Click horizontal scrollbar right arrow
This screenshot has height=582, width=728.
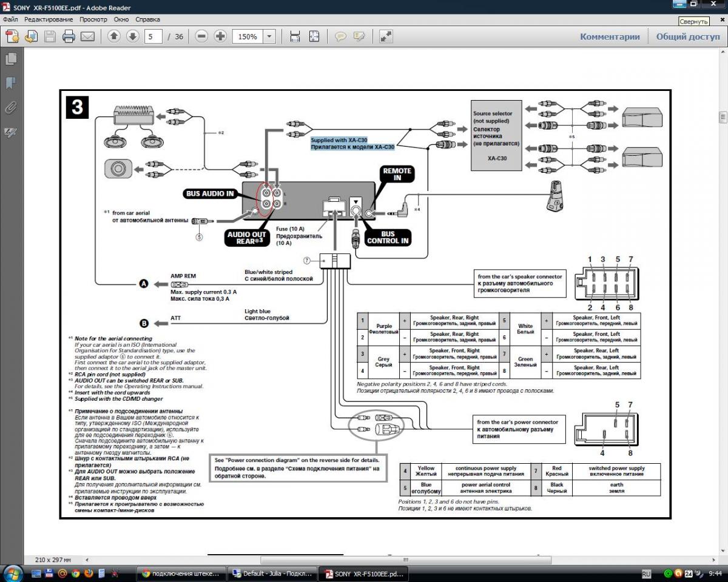coord(712,560)
